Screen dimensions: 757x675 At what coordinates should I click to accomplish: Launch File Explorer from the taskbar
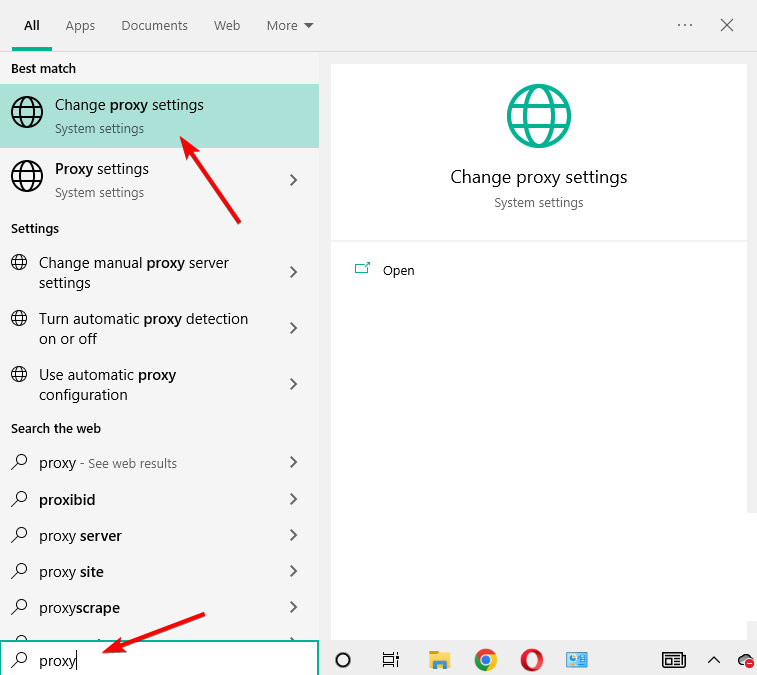point(439,660)
